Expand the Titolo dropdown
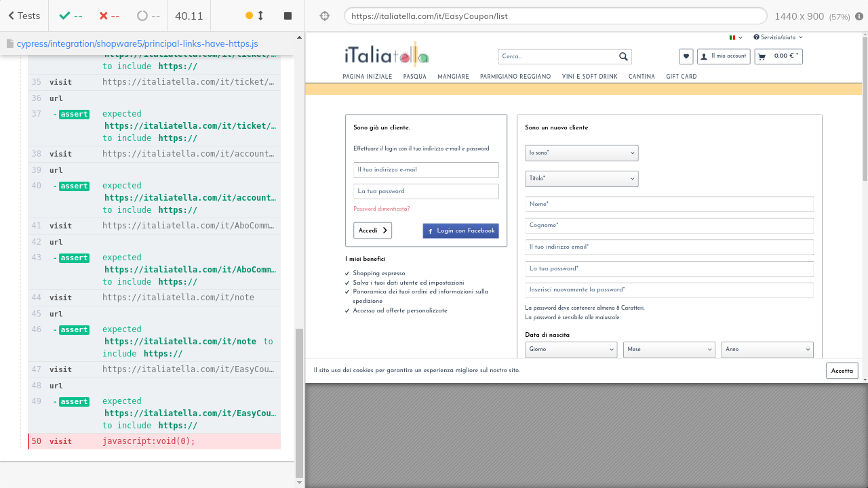868x488 pixels. click(581, 179)
